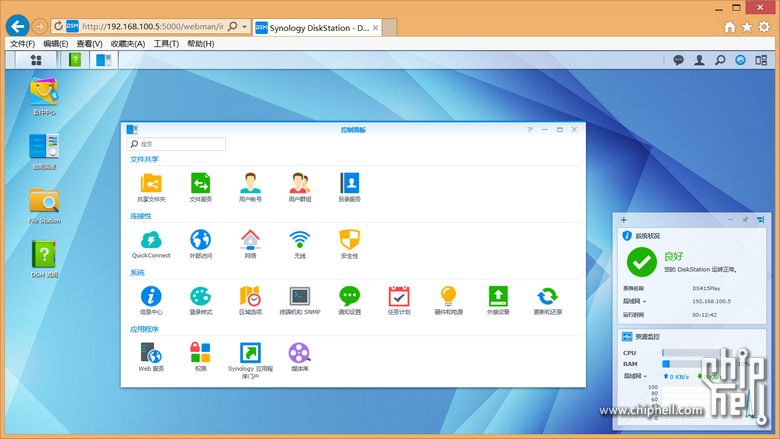The width and height of the screenshot is (780, 439).
Task: Open the terminal and SNMP icon
Action: (299, 296)
